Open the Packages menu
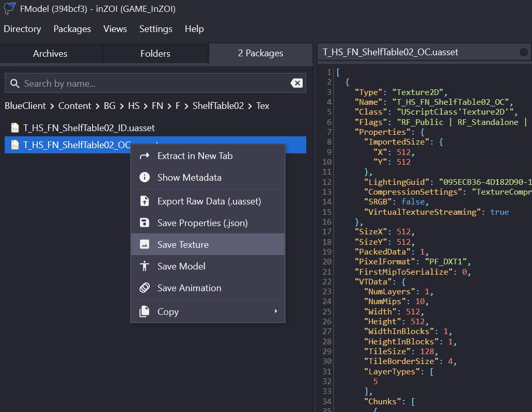 point(72,29)
